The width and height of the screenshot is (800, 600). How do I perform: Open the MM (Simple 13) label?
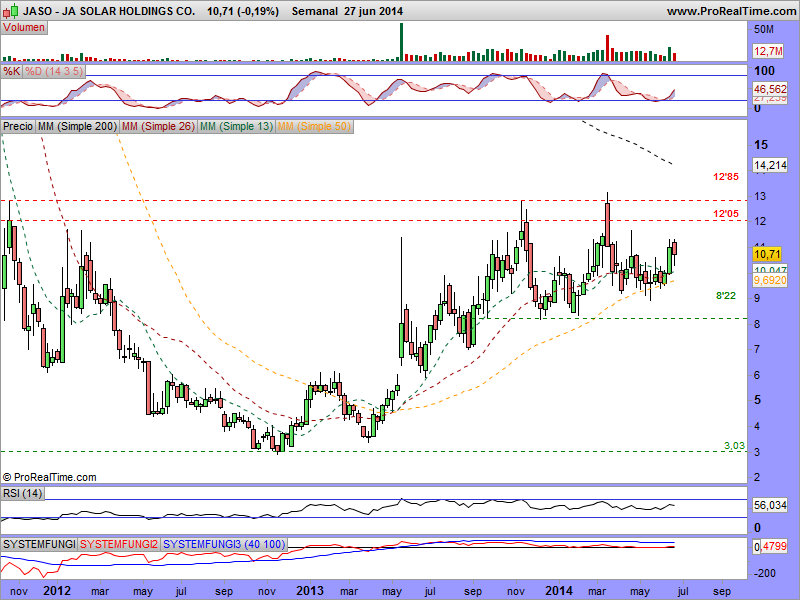tap(237, 126)
